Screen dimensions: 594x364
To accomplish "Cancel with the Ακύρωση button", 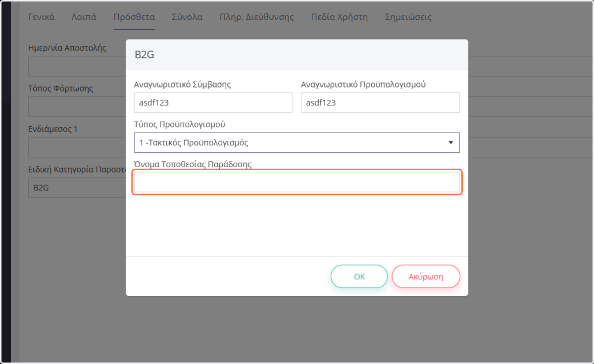I will pos(426,276).
